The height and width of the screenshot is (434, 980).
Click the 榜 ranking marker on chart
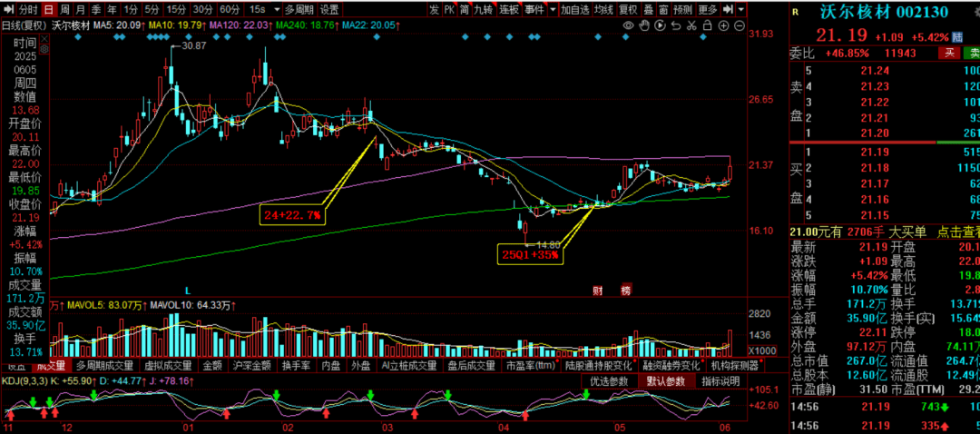tap(625, 291)
